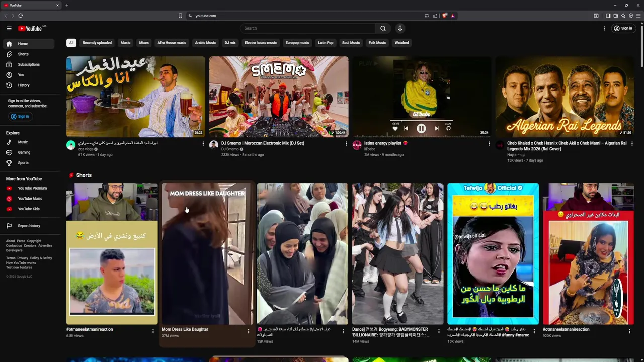
Task: Click Sign in button at top right
Action: pos(623,28)
